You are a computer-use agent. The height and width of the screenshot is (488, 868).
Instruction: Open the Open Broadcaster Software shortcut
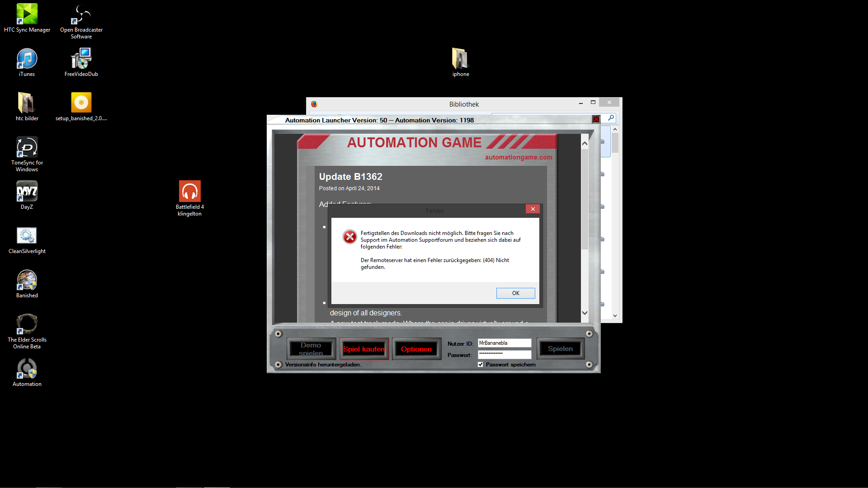(x=81, y=21)
